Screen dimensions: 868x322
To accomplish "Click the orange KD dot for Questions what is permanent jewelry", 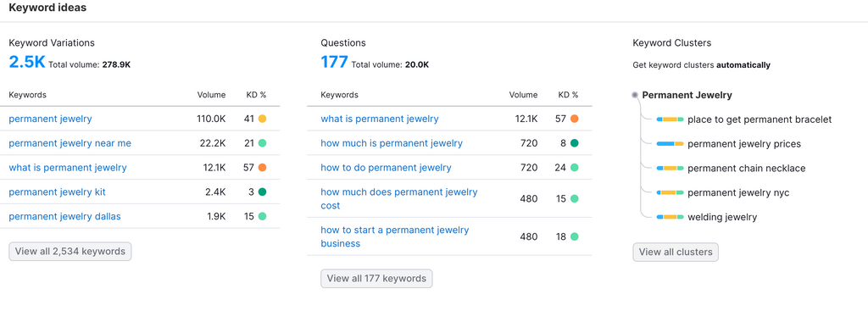I will (x=574, y=119).
